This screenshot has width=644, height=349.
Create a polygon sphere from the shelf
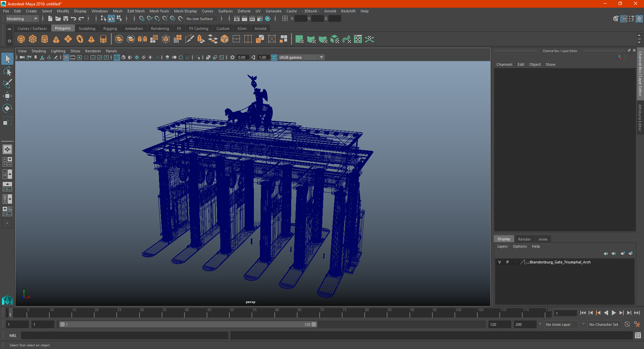click(21, 39)
